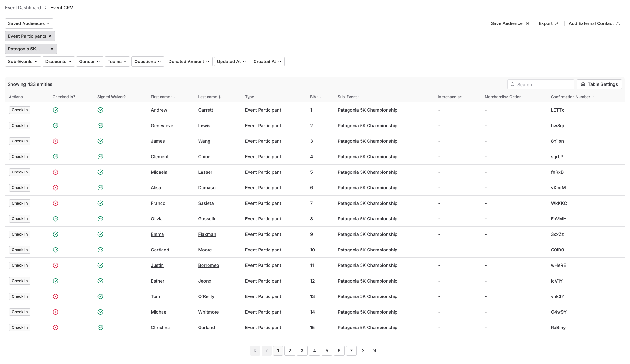The height and width of the screenshot is (364, 630).
Task: Click the Search input field
Action: (x=543, y=85)
